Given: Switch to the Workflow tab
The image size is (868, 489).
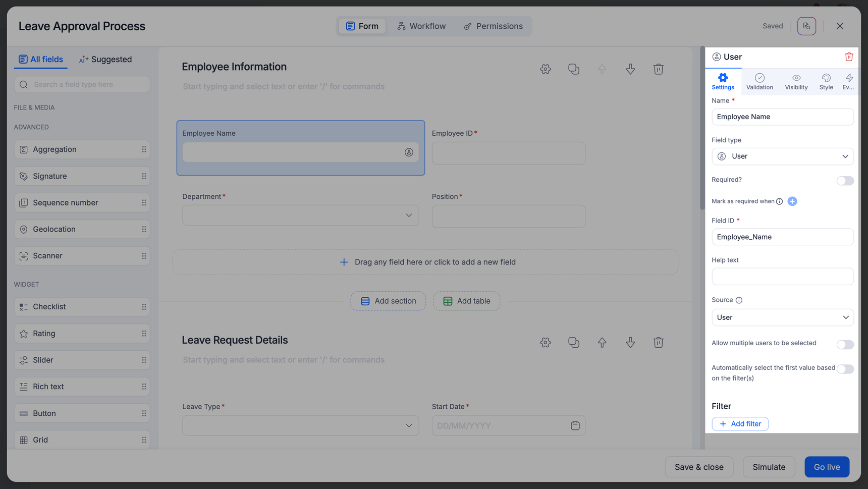Looking at the screenshot, I should click(421, 26).
